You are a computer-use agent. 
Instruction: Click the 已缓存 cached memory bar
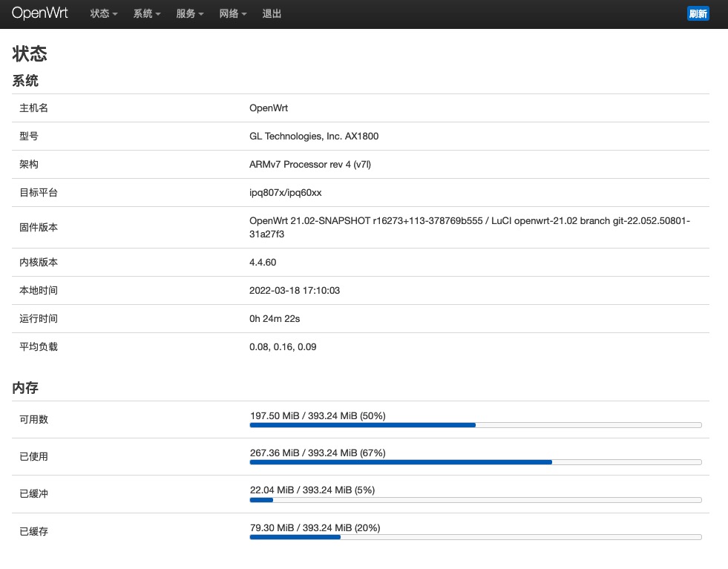point(475,537)
